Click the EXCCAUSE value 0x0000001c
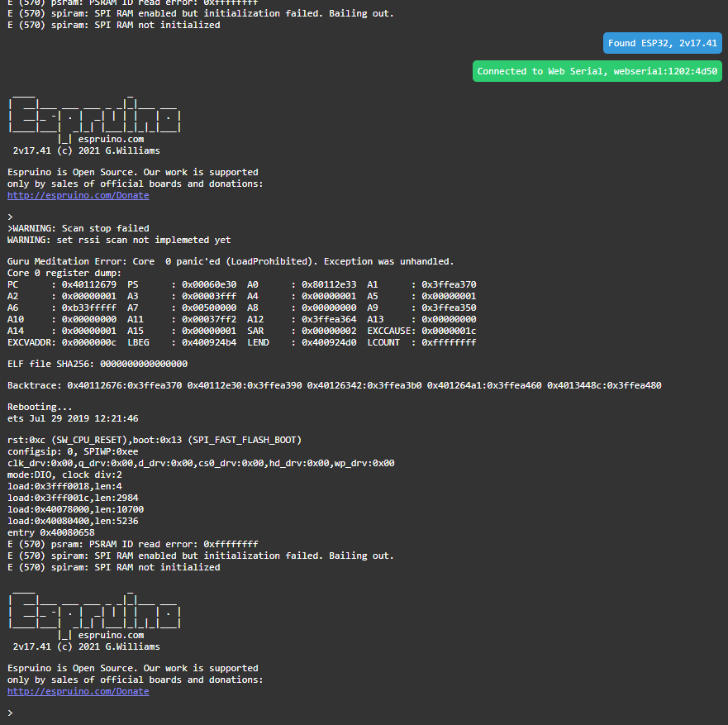This screenshot has width=728, height=725. pos(449,331)
